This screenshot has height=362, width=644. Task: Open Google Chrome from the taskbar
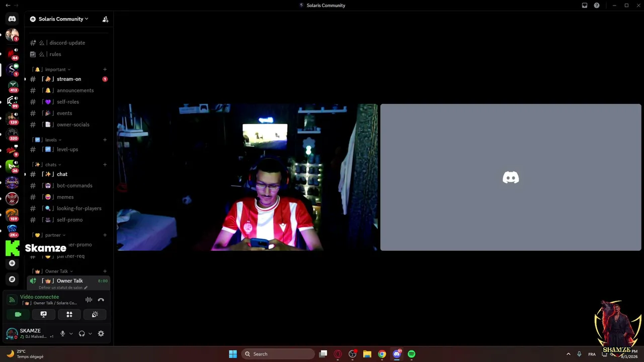tap(382, 354)
